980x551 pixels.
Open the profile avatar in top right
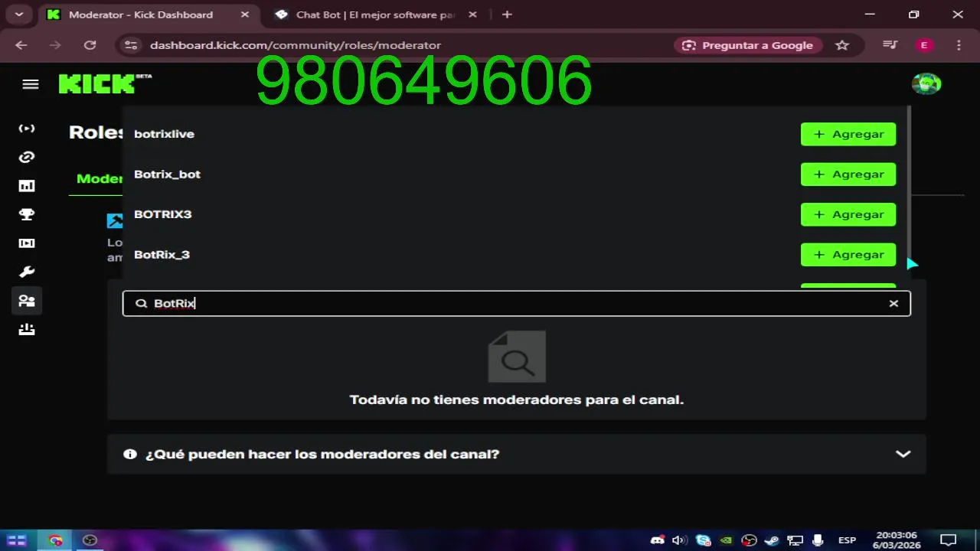[926, 83]
